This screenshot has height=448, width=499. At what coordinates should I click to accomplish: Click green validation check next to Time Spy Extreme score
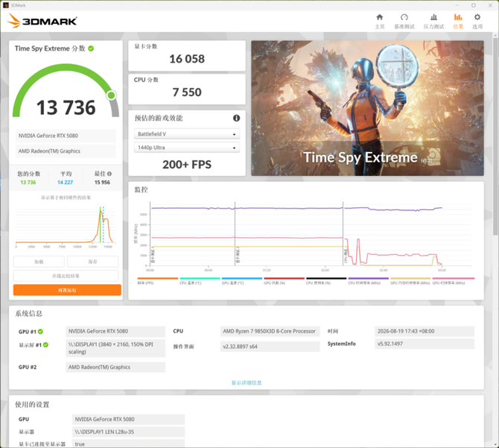pyautogui.click(x=91, y=48)
